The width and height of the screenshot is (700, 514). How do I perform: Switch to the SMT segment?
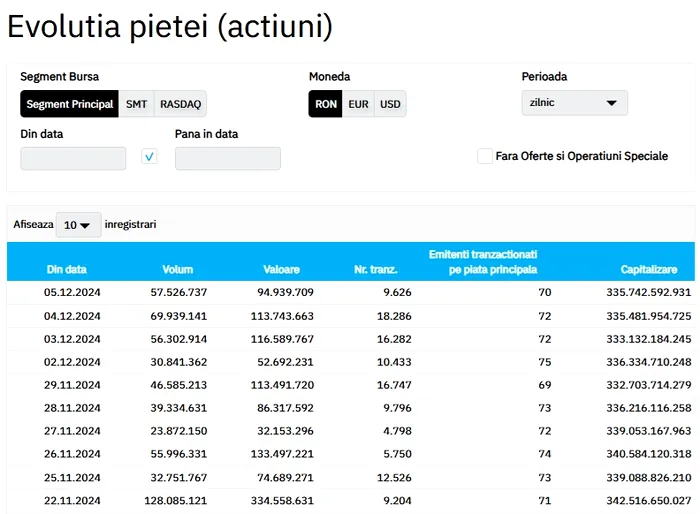pyautogui.click(x=136, y=104)
